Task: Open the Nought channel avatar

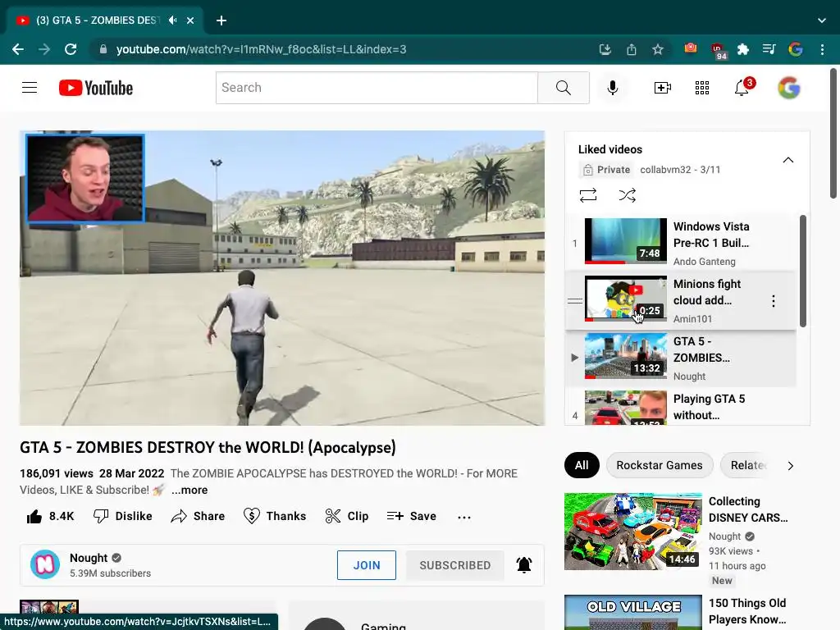Action: point(45,564)
